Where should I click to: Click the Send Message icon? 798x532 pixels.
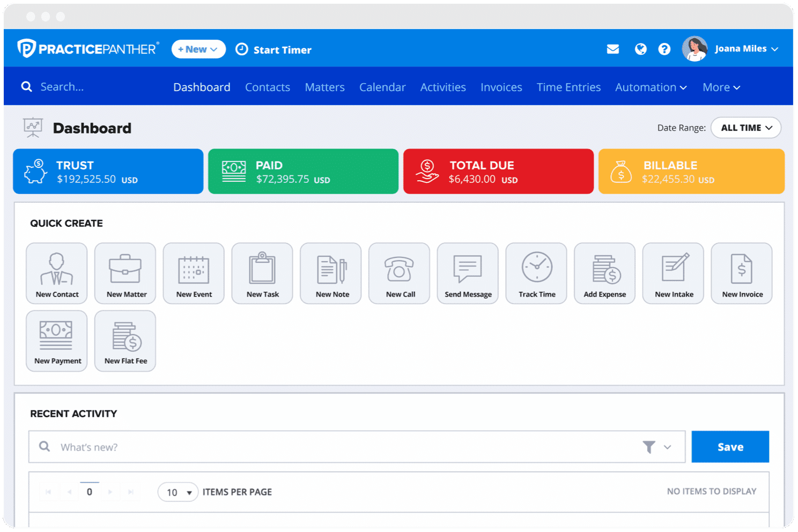[x=468, y=273]
